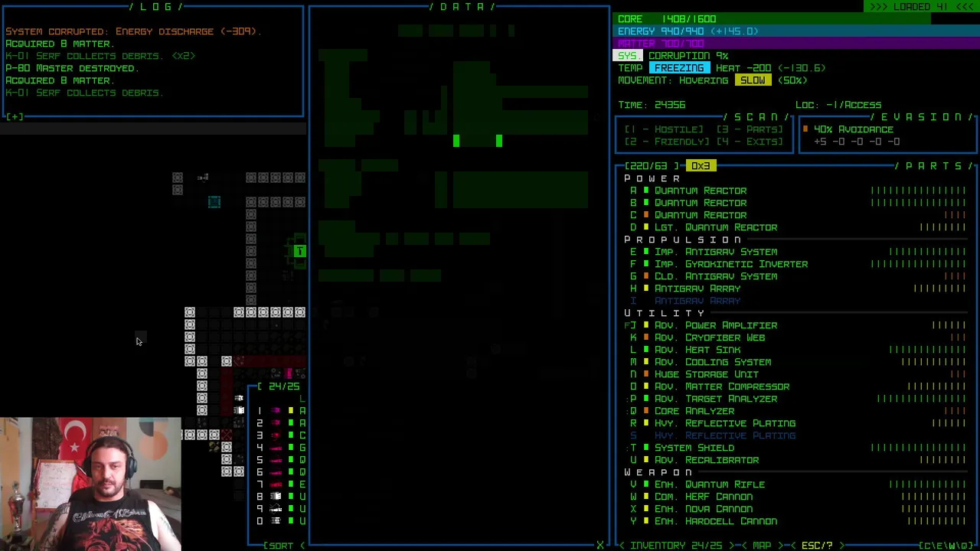Click FREEZING temperature status badge
Image resolution: width=980 pixels, height=551 pixels.
click(x=679, y=68)
